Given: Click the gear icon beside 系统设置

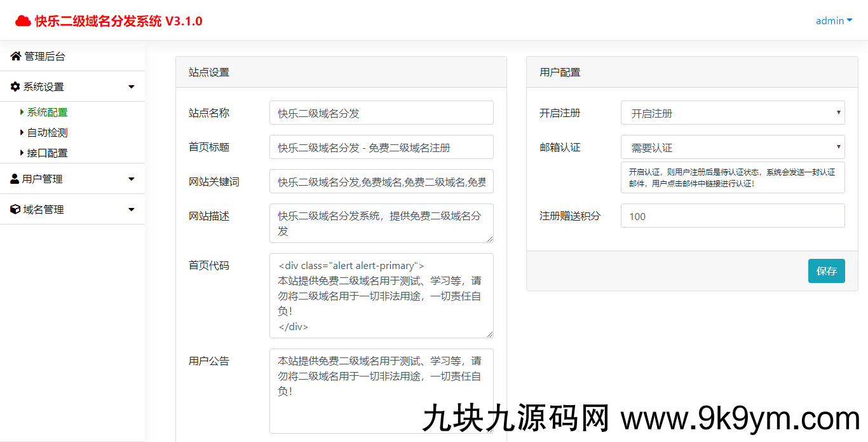Looking at the screenshot, I should [15, 86].
